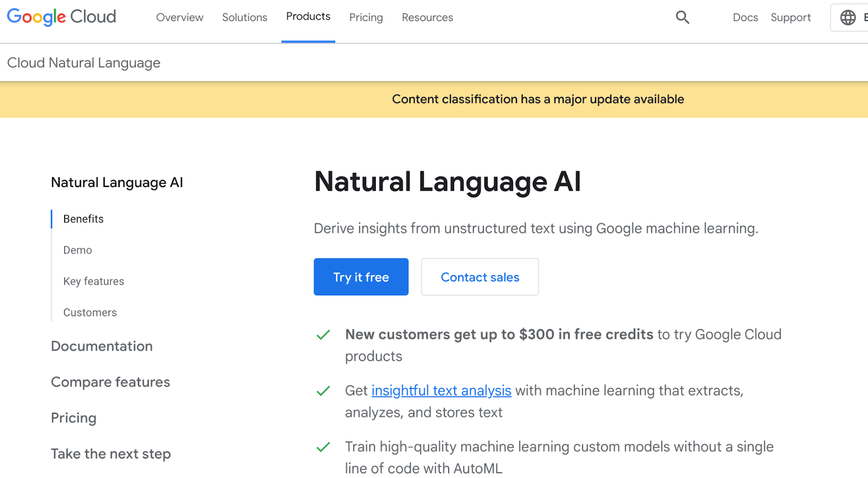Click the '$300 in free credits' text
Viewport: 868px width, 478px height.
[x=586, y=334]
